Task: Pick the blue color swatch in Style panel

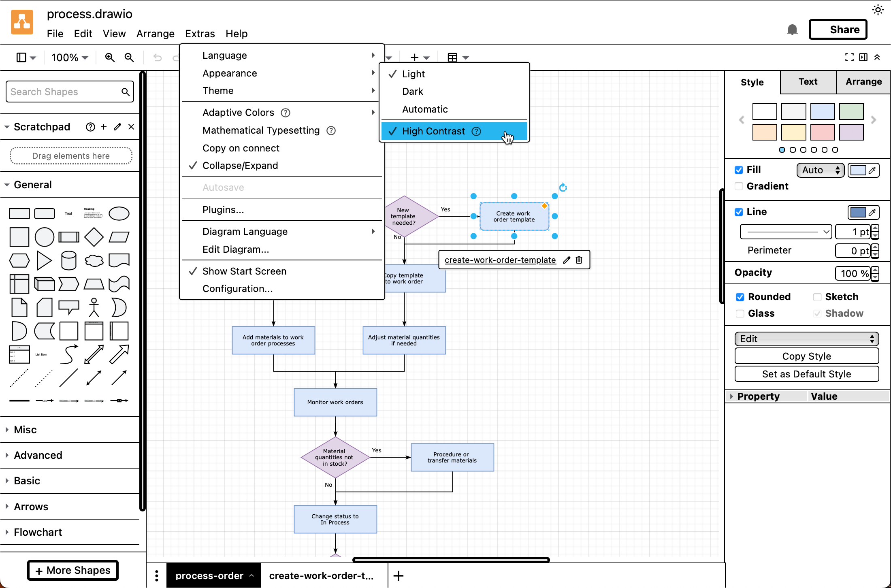Action: click(x=823, y=112)
